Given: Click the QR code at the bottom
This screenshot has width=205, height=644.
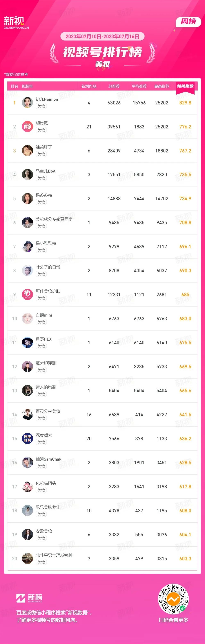Looking at the screenshot, I should [173, 599].
